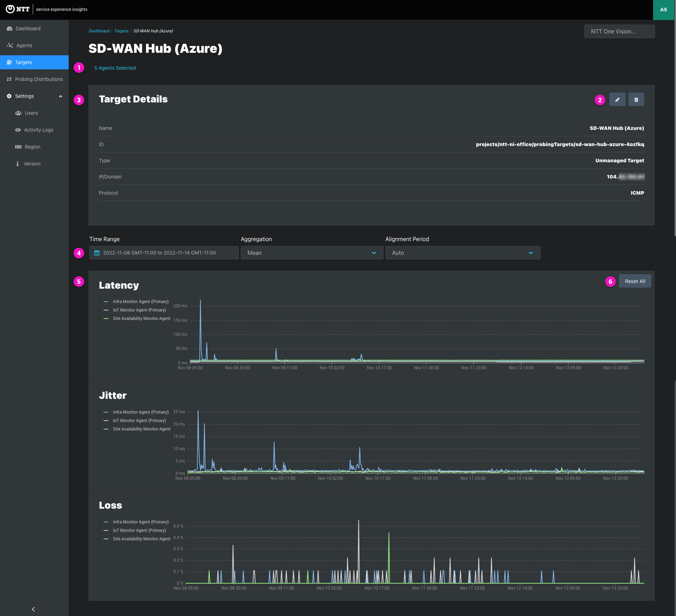Screen dimensions: 676x616
Task: Click the ICMP protocol value
Action: click(637, 193)
